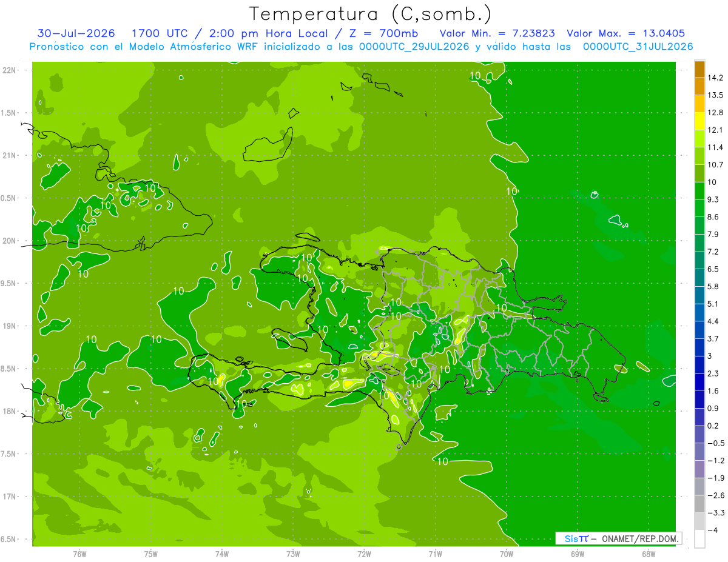
Task: Click the title "Temperatura (C,somb.)"
Action: 370,15
